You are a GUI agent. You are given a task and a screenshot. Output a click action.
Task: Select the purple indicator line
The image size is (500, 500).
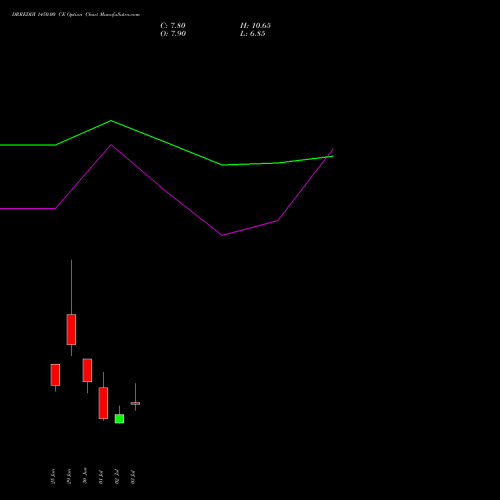tap(167, 189)
